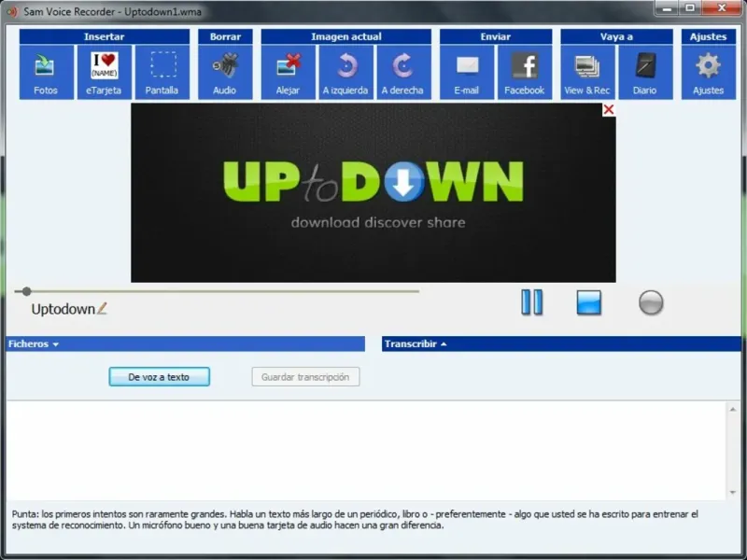
Task: Pause playback with the pause button
Action: coord(531,302)
